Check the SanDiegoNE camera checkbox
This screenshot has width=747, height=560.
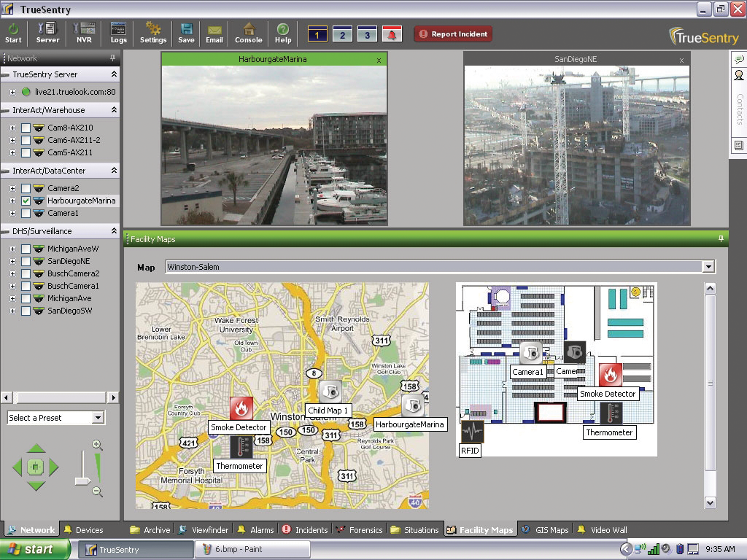click(26, 261)
